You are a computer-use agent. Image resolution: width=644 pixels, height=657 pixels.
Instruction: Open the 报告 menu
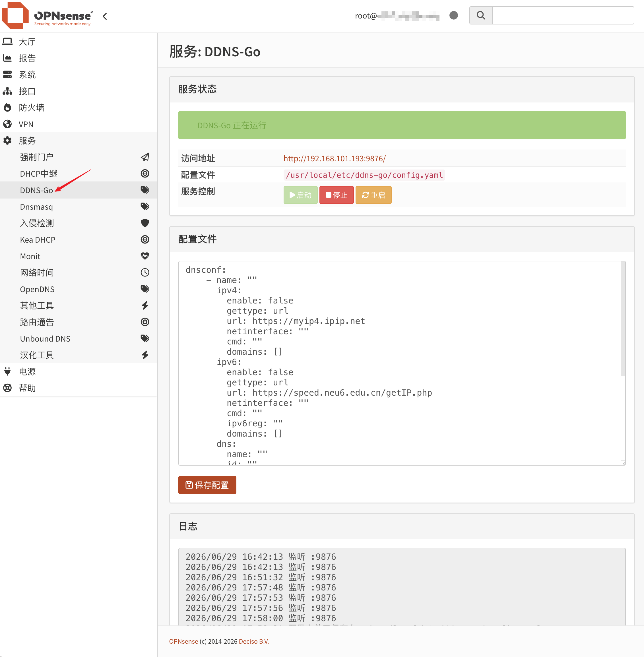[x=79, y=58]
